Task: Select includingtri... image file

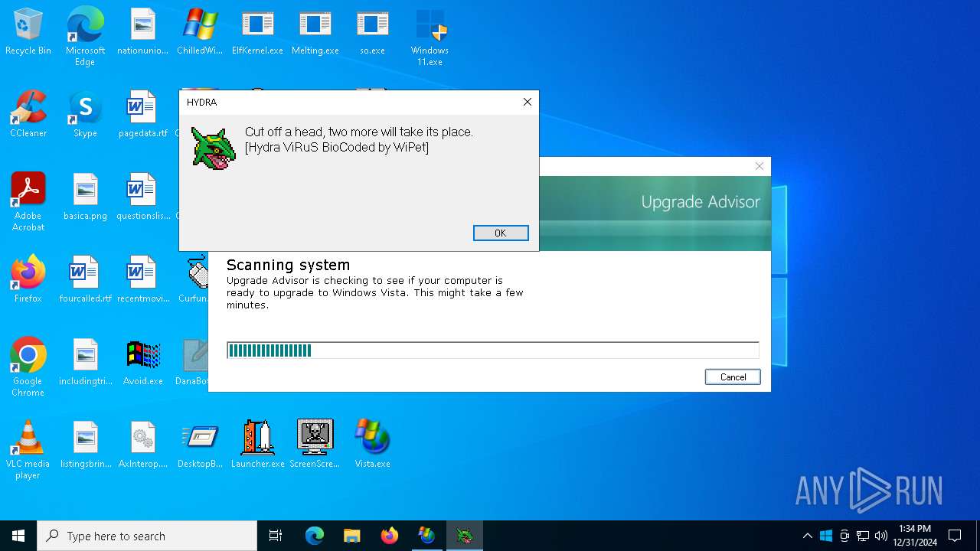Action: (x=85, y=363)
